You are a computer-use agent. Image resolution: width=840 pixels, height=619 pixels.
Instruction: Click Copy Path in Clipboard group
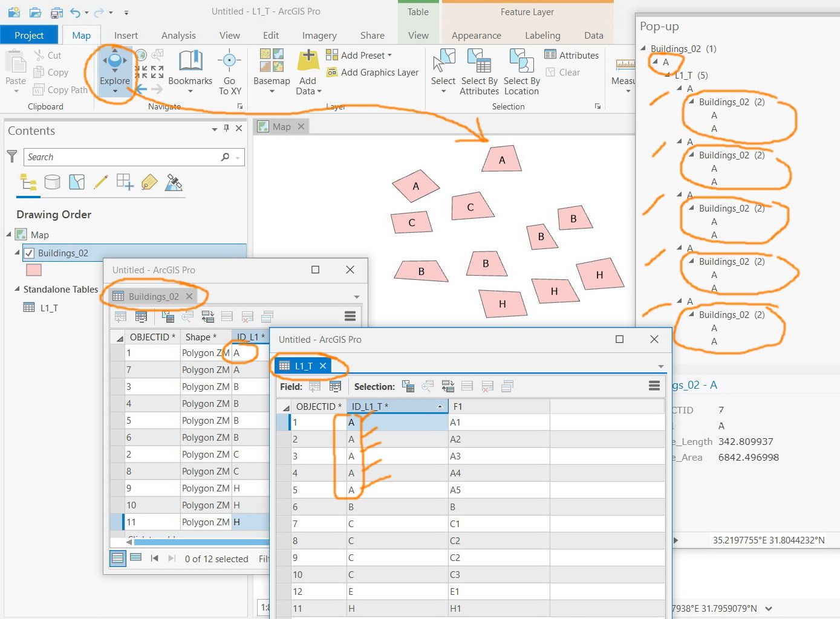pyautogui.click(x=60, y=89)
